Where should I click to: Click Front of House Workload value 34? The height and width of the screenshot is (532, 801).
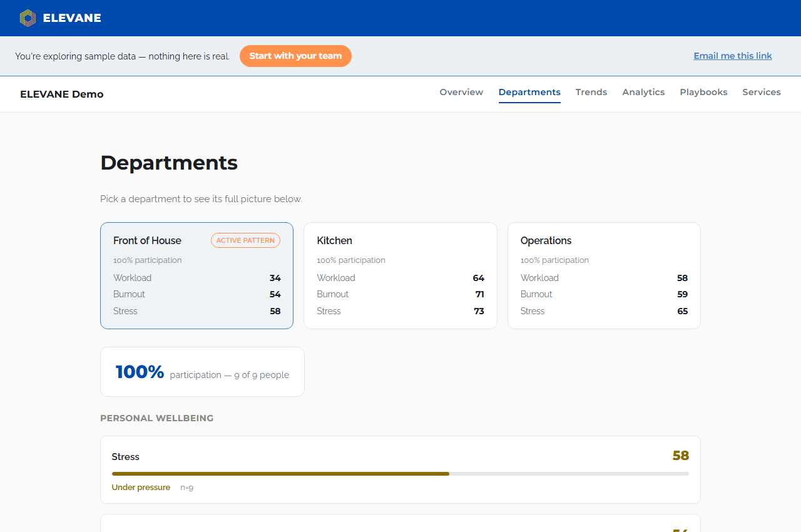pyautogui.click(x=275, y=278)
